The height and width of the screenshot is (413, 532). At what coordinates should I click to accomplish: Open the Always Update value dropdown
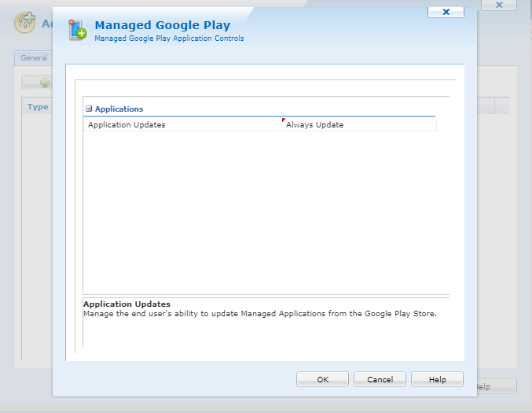point(358,124)
